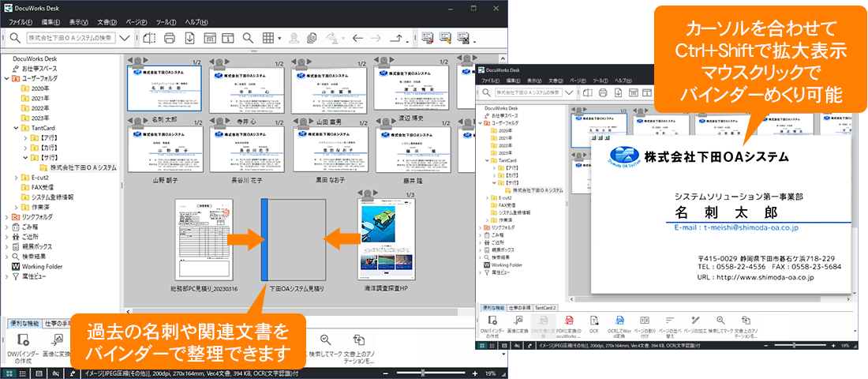
Task: Open the ツール(T) menu in left window
Action: [x=166, y=22]
